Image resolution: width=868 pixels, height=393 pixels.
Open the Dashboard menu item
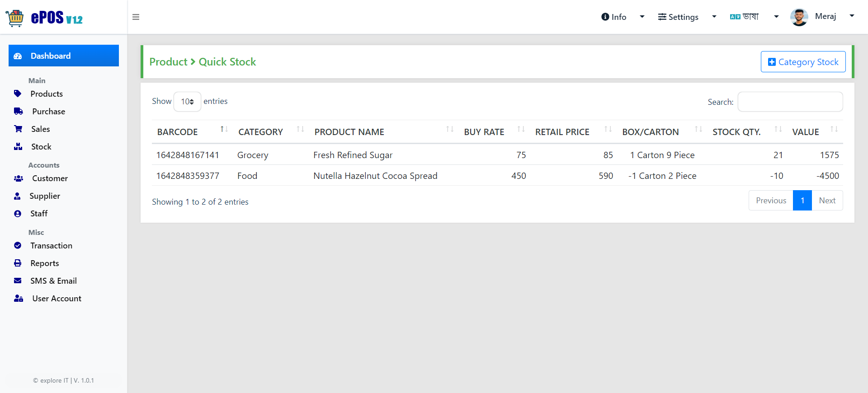coord(64,56)
